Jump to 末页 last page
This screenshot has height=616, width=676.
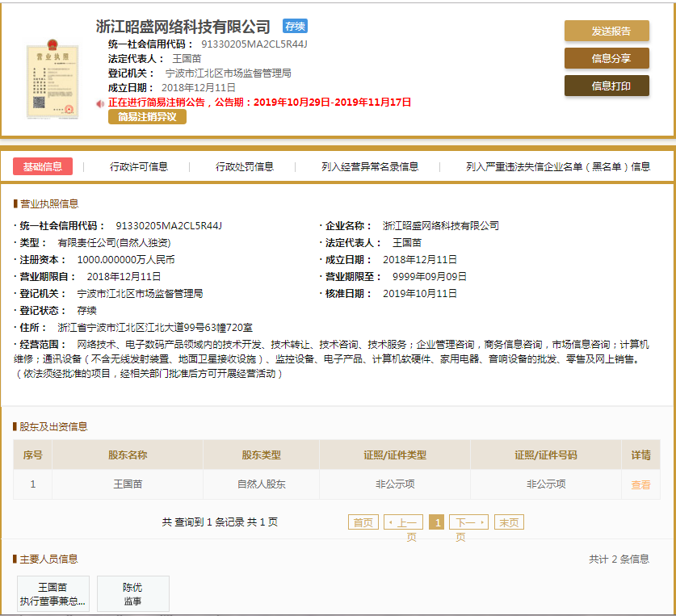(x=509, y=522)
